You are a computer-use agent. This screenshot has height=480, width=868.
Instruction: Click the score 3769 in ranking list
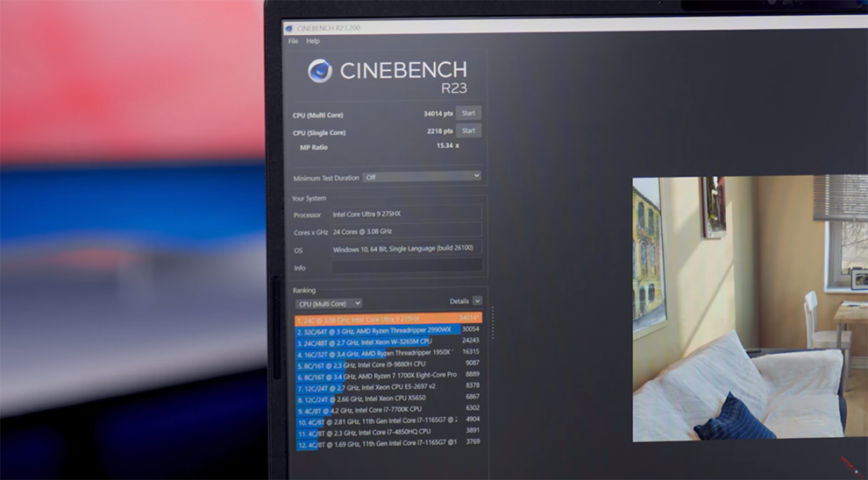[x=473, y=441]
